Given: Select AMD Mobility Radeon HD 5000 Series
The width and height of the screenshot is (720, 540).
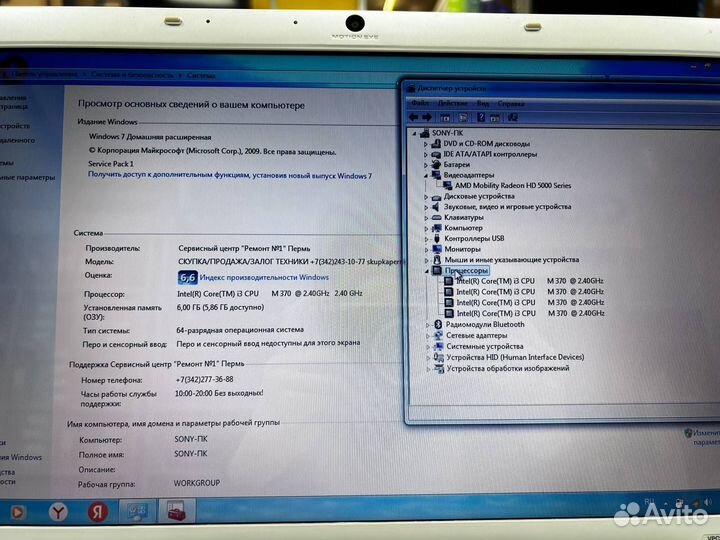Looking at the screenshot, I should [513, 186].
